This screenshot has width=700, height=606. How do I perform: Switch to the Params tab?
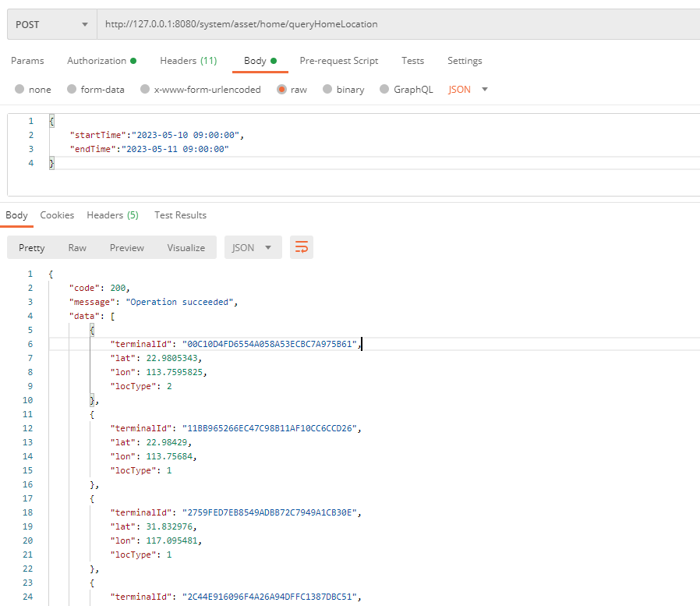click(x=27, y=61)
